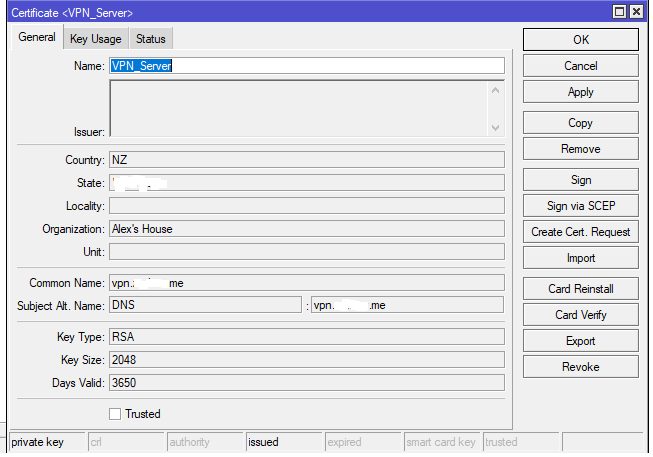Click the greyed 'expired' status flag
This screenshot has height=457, width=653.
point(363,442)
